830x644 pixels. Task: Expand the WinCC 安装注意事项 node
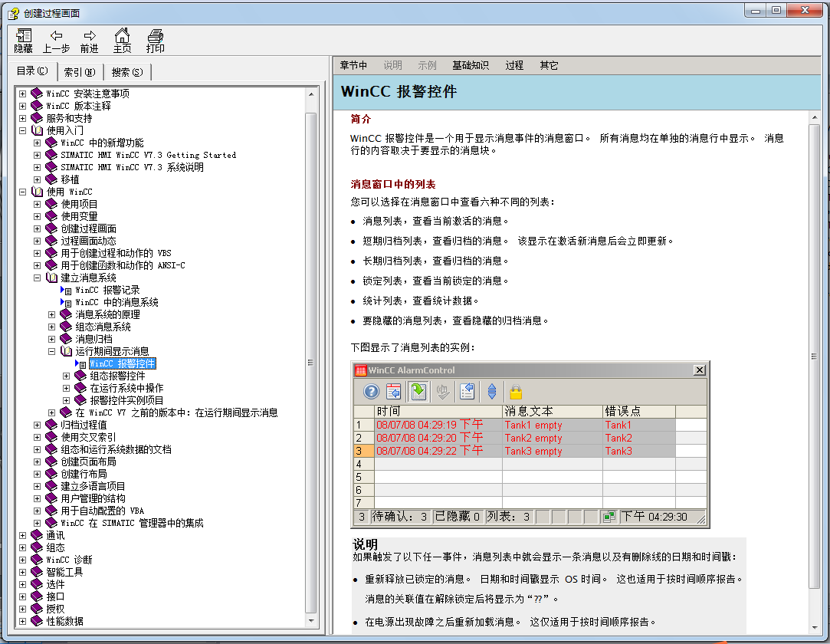point(22,94)
